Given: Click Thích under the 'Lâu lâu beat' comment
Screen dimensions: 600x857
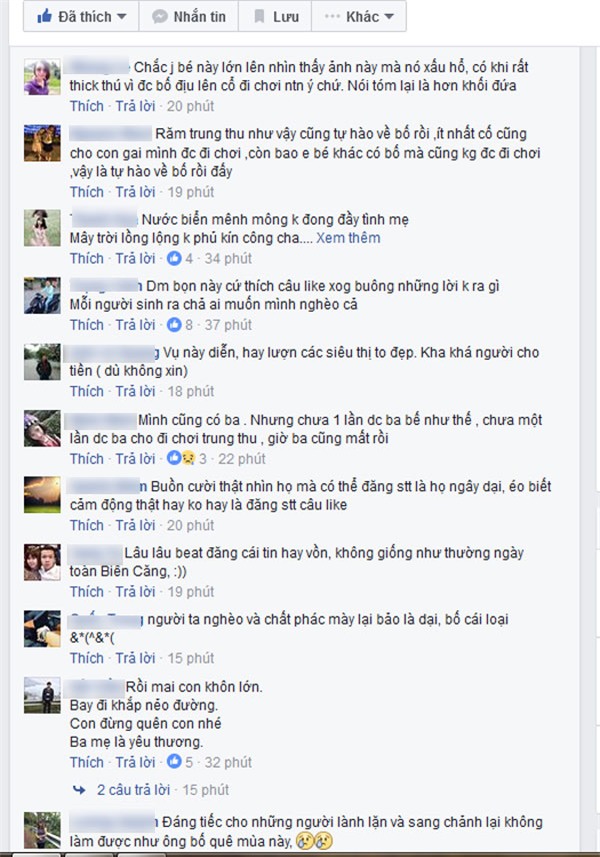Looking at the screenshot, I should (86, 591).
